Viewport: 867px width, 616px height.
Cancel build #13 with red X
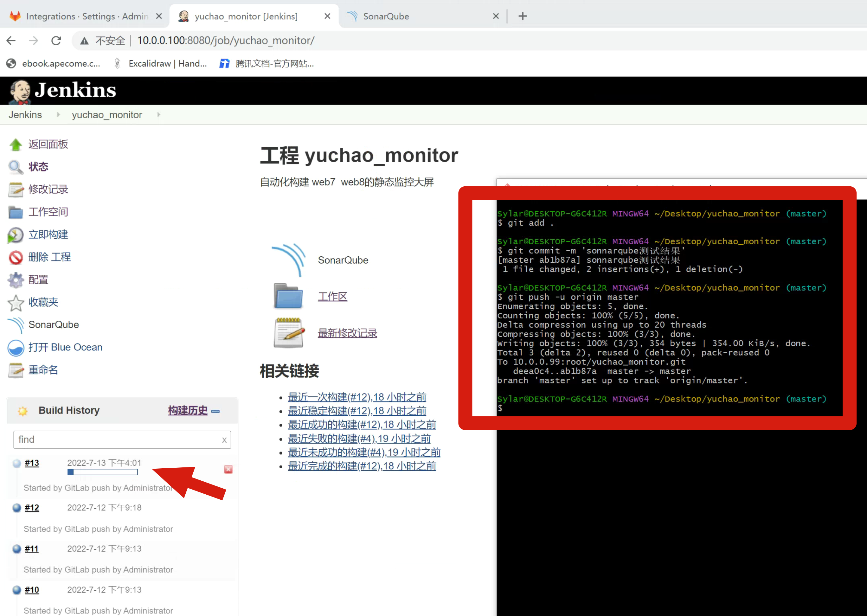click(228, 470)
